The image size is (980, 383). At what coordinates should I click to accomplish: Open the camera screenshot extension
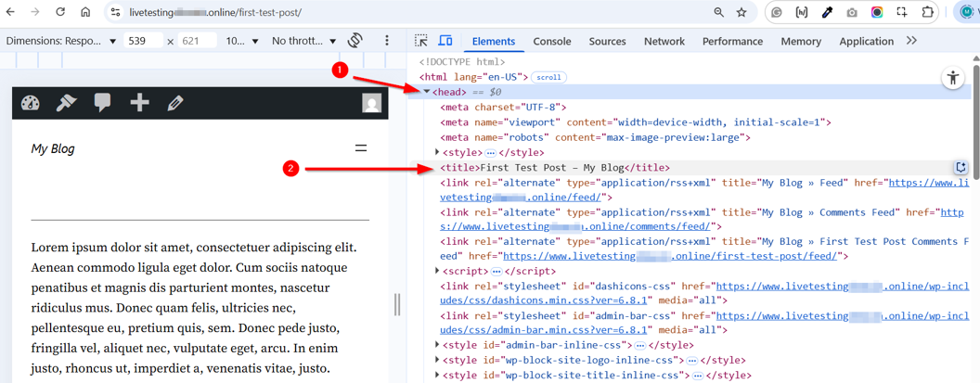coord(852,12)
